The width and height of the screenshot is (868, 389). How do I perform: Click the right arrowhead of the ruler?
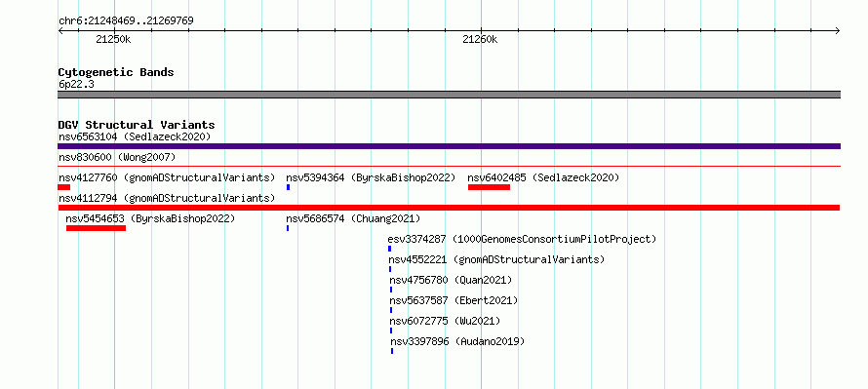[838, 31]
